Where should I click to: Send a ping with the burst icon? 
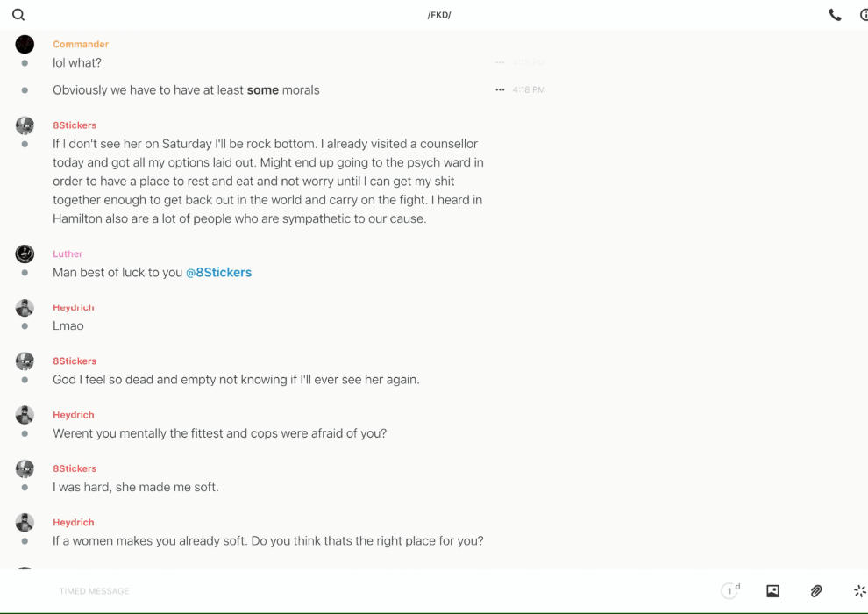point(859,591)
